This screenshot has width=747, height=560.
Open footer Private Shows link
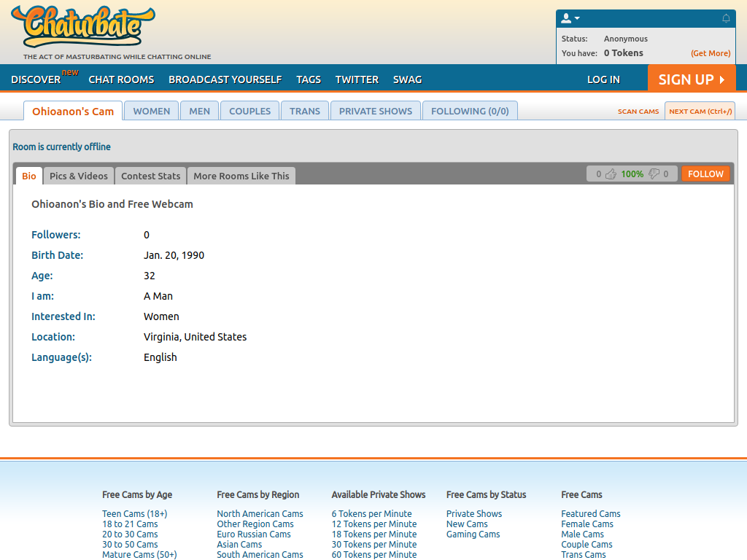coord(474,514)
